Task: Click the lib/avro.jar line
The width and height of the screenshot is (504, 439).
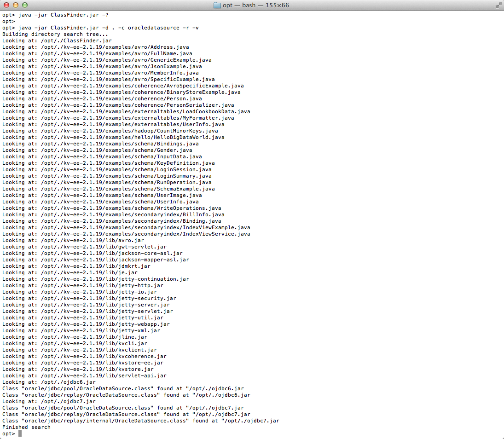Action: 73,240
